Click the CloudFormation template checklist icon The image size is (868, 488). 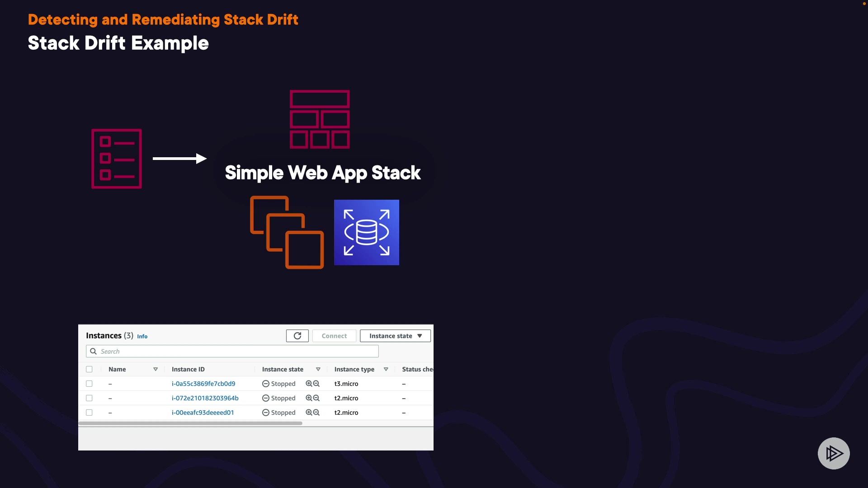pyautogui.click(x=117, y=159)
